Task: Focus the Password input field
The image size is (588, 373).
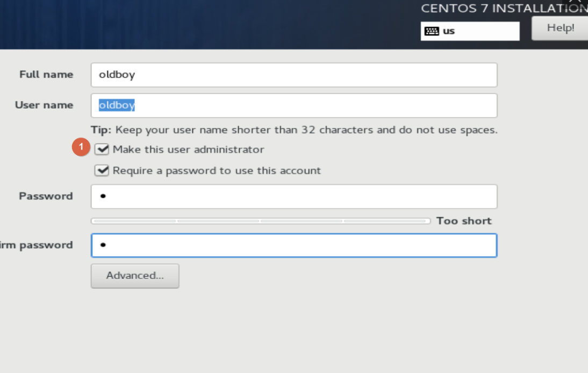Action: point(294,196)
